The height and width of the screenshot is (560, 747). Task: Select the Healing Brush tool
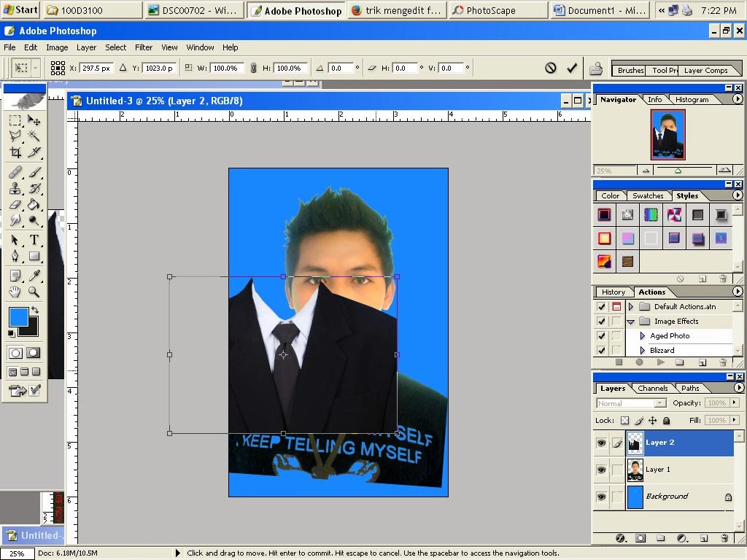tap(15, 172)
